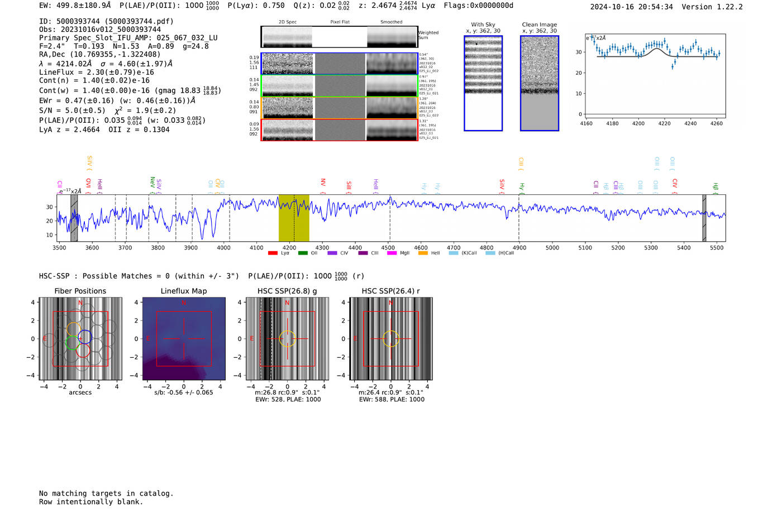The image size is (782, 532).
Task: Click the 'P(Lyα): 0.750' header value
Action: point(256,6)
